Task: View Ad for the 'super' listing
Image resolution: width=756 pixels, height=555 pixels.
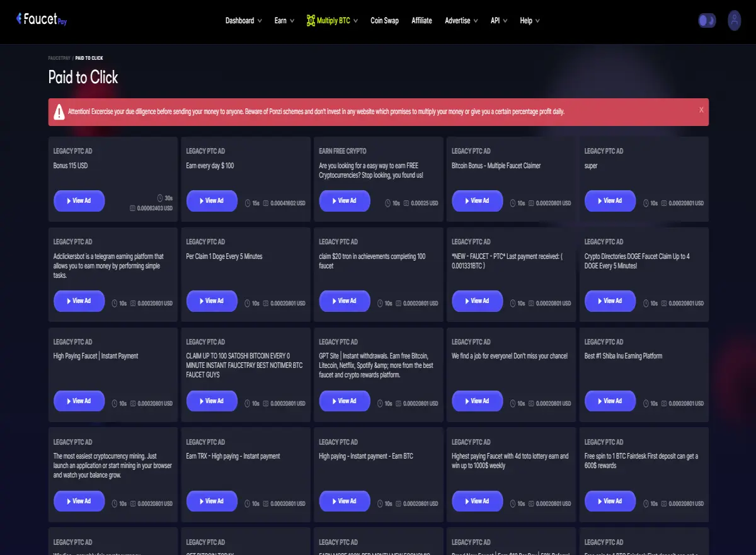Action: coord(610,201)
